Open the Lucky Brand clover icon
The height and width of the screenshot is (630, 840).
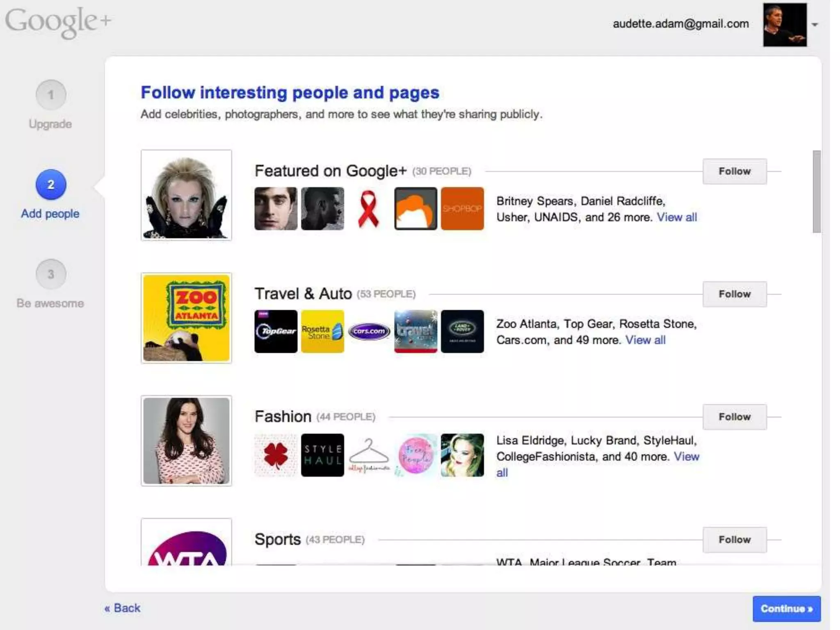(x=276, y=455)
